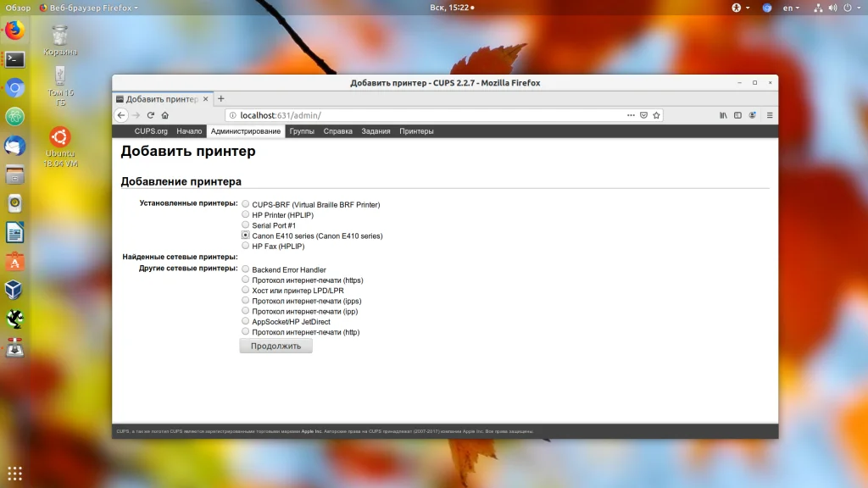
Task: Select the Добавить принтер browser tab
Action: click(162, 99)
